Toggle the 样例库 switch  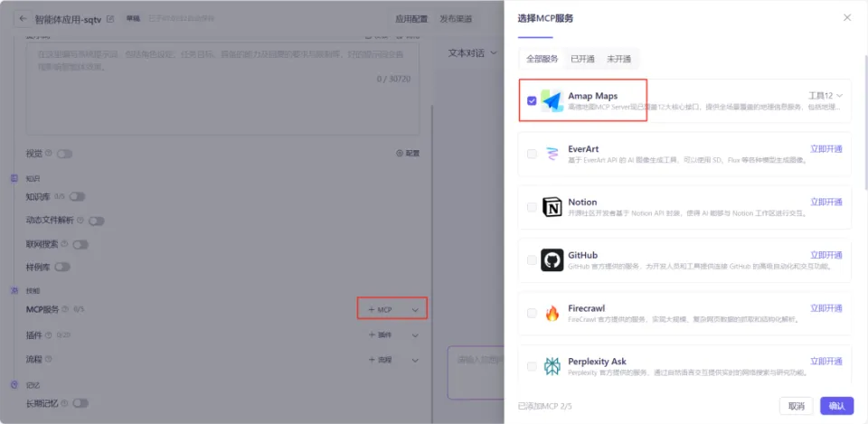point(62,268)
